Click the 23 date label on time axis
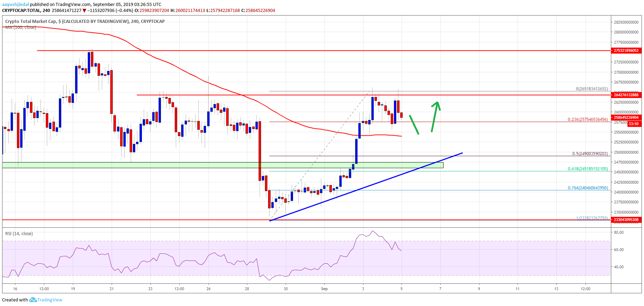The image size is (644, 306). click(x=150, y=289)
